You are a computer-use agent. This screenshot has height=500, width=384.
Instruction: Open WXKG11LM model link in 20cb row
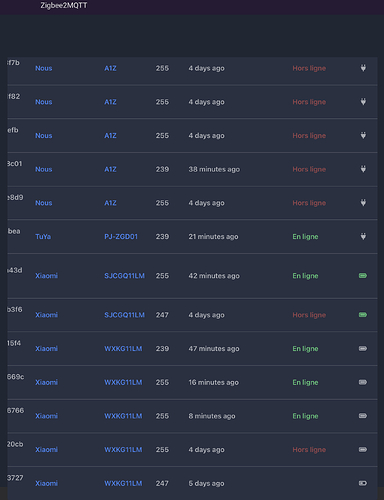[123, 450]
